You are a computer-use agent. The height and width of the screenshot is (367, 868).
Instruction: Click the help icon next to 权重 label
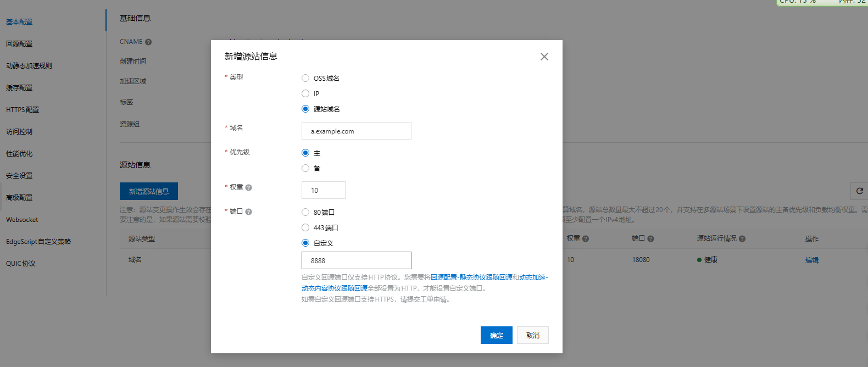[x=249, y=188]
